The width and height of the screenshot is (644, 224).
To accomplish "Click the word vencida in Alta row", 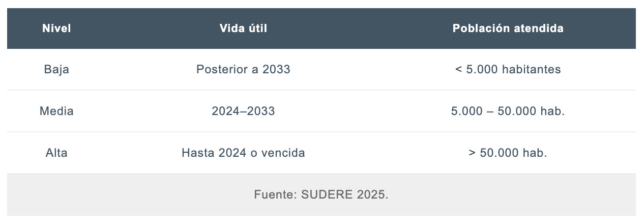I will [x=283, y=153].
